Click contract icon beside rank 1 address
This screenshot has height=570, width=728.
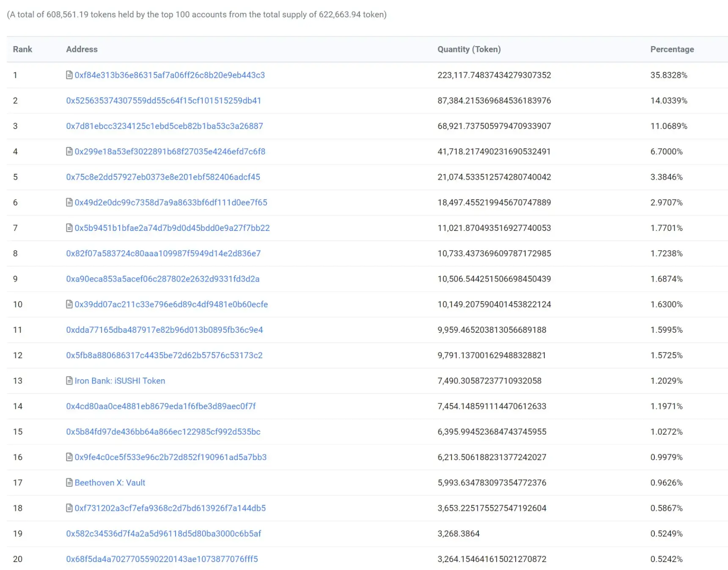tap(69, 75)
